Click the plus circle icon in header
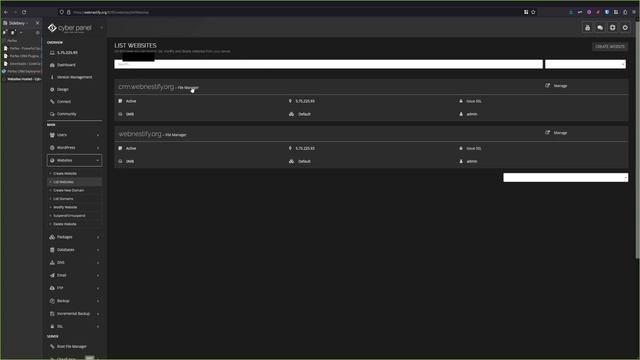The height and width of the screenshot is (360, 640). 612,28
